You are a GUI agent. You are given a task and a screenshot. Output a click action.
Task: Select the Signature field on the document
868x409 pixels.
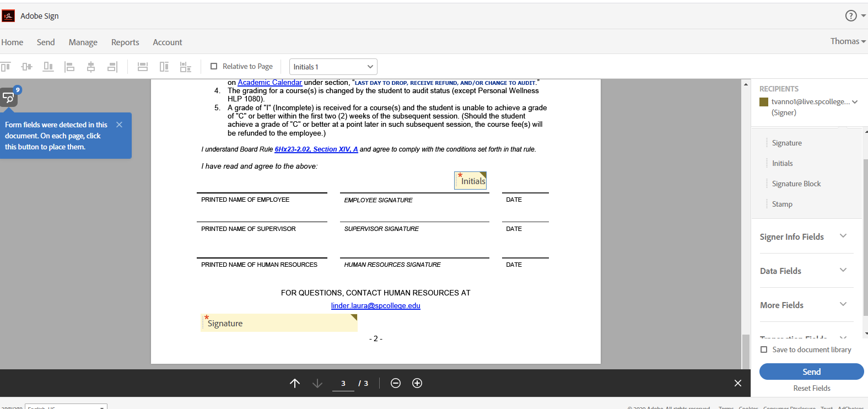(279, 323)
